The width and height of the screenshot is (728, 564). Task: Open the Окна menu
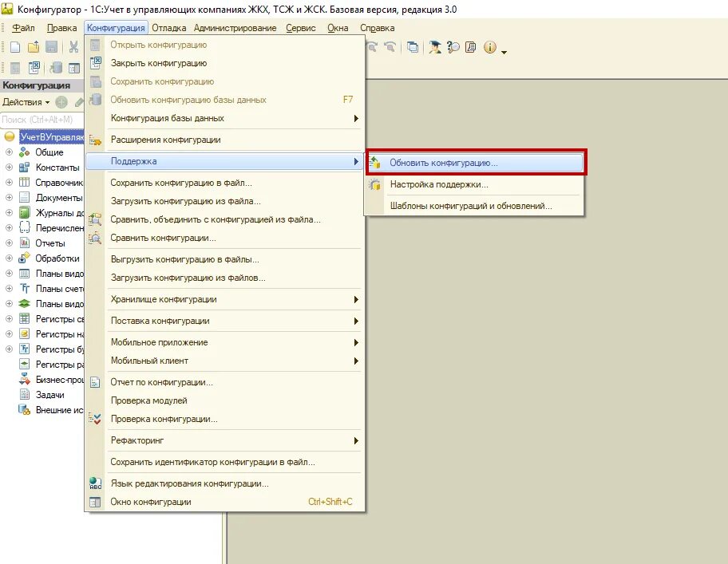(x=338, y=28)
